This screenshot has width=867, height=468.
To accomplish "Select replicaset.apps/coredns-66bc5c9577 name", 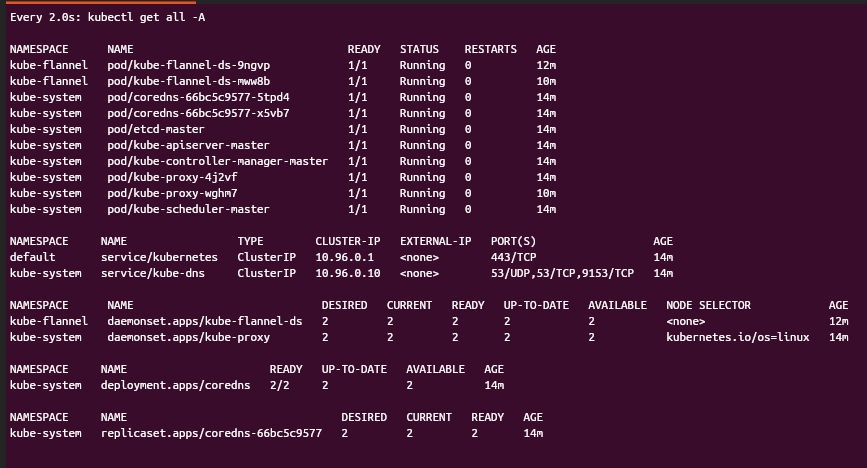I will (x=211, y=434).
